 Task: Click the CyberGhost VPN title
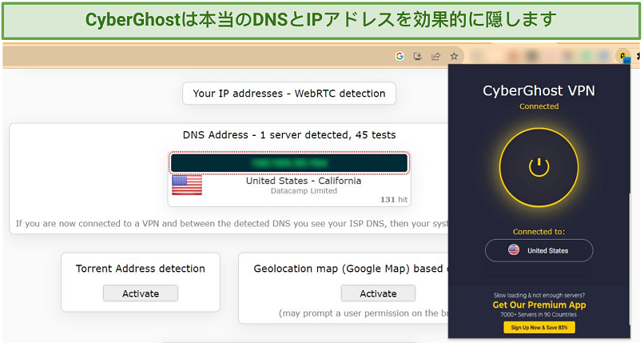[x=539, y=91]
